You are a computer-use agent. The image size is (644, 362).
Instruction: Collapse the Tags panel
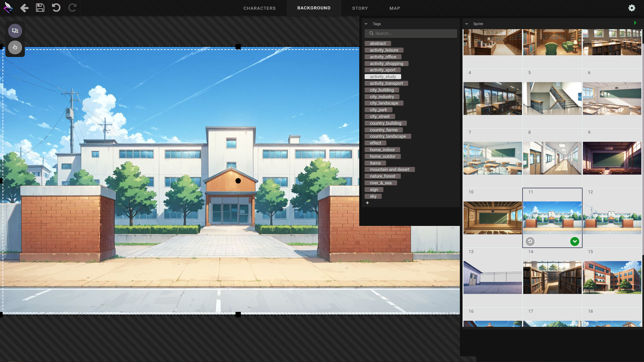tap(366, 23)
